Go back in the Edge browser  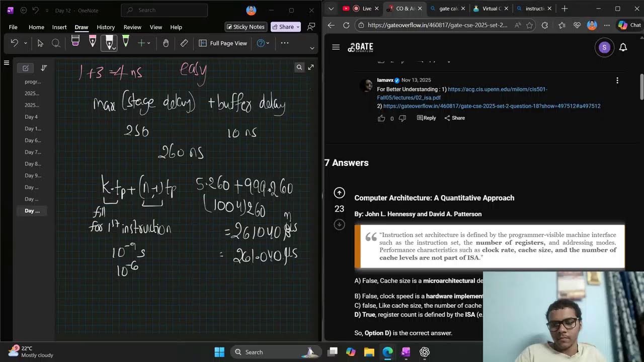[x=331, y=25]
